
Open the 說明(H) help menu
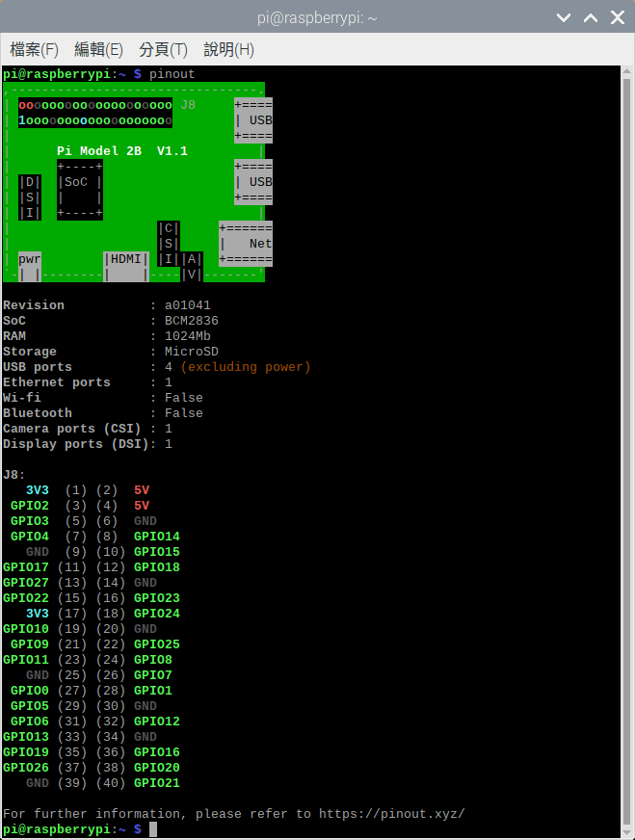[x=228, y=50]
